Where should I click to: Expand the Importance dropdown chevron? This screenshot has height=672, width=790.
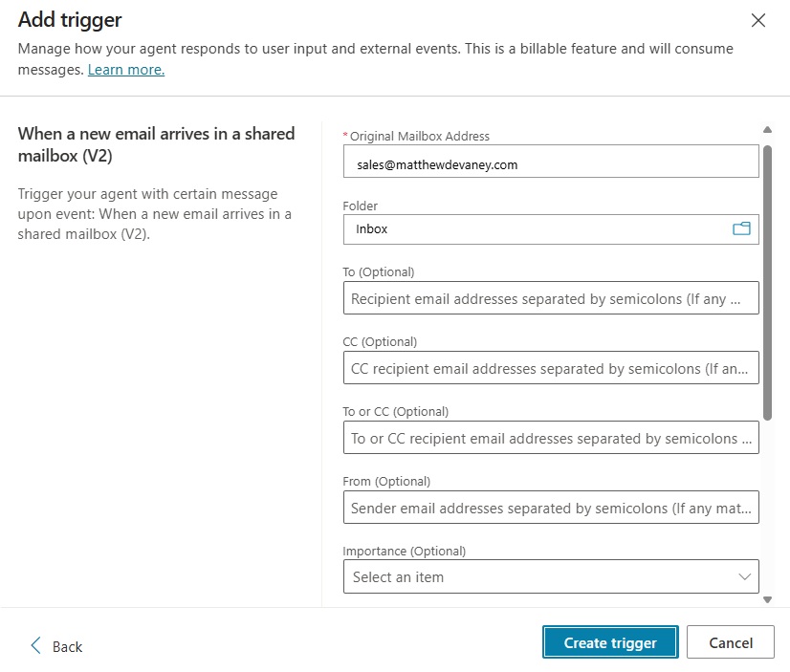(x=745, y=576)
